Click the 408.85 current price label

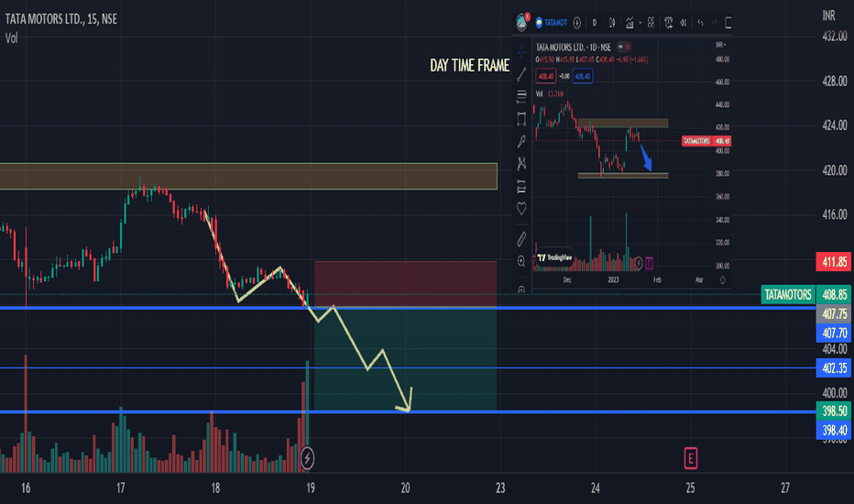click(x=835, y=295)
